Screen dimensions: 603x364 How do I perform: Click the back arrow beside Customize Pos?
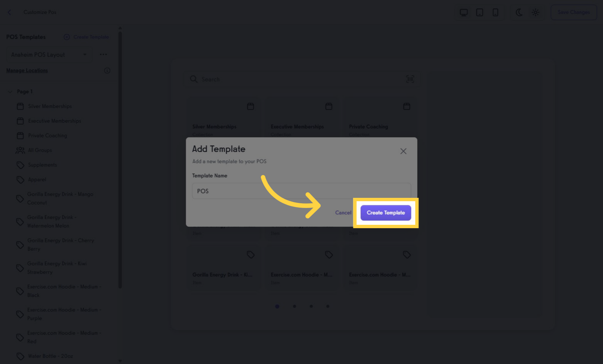(x=9, y=12)
